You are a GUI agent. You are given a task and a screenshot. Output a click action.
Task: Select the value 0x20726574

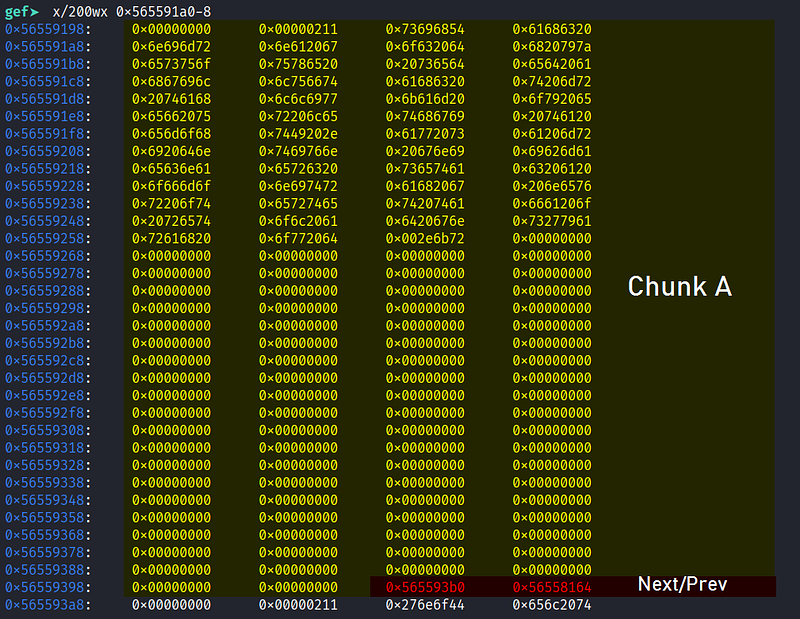click(171, 221)
